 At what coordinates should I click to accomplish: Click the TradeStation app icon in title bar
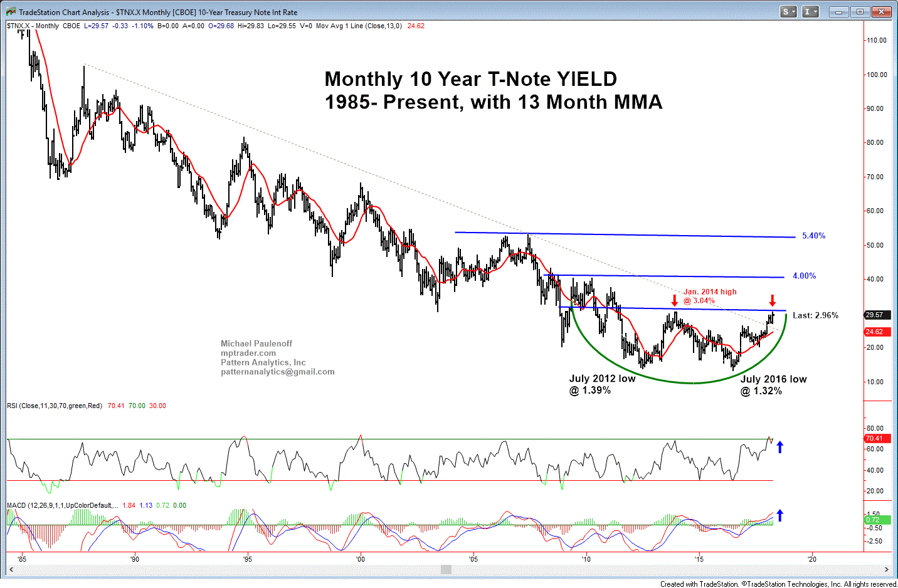(11, 12)
